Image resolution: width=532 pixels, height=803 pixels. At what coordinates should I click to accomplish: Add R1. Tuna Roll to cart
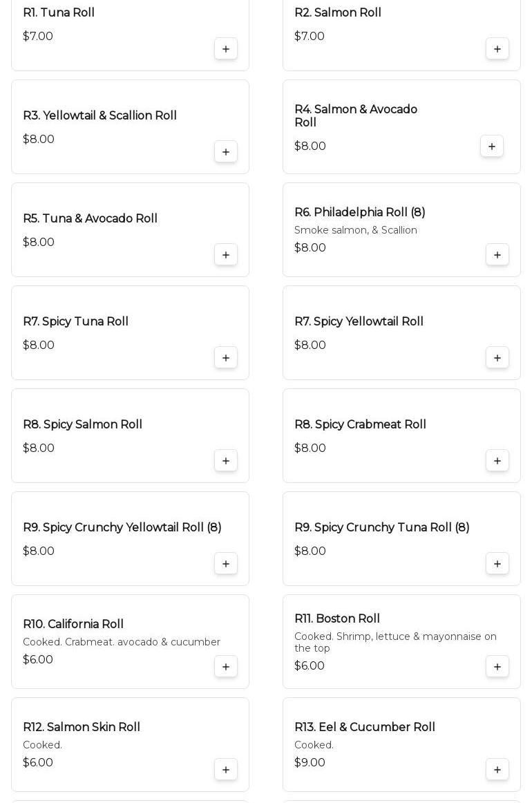pyautogui.click(x=226, y=49)
